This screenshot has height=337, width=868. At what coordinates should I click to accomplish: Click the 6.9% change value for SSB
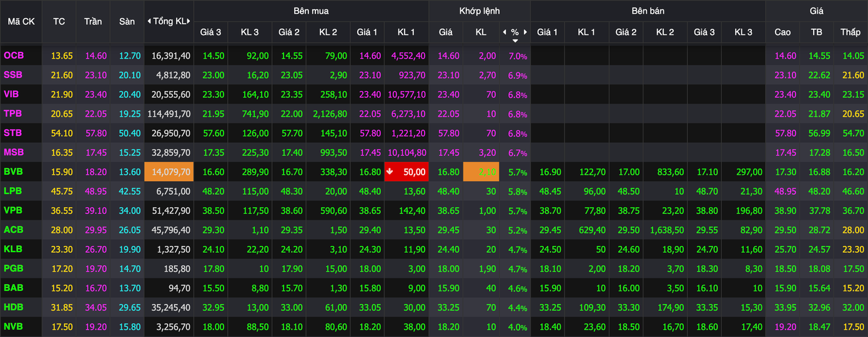518,75
